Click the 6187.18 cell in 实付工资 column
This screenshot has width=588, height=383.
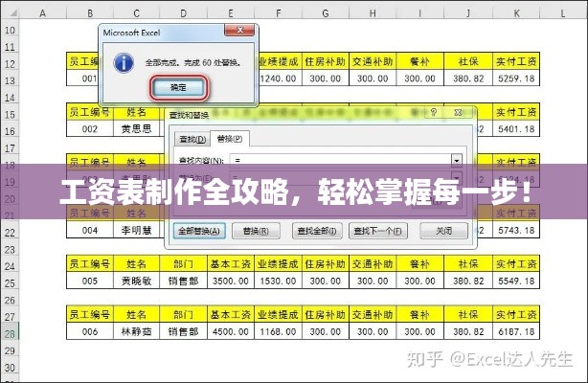point(517,331)
